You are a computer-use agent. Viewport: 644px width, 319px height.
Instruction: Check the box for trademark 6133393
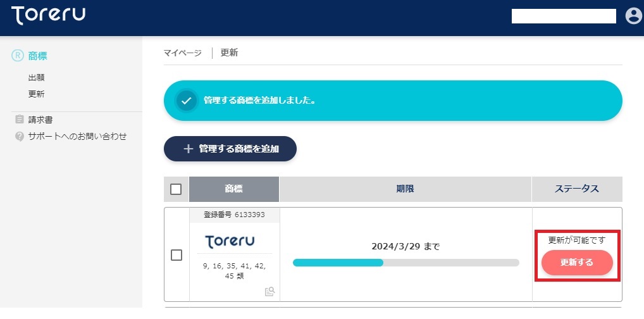click(x=176, y=255)
